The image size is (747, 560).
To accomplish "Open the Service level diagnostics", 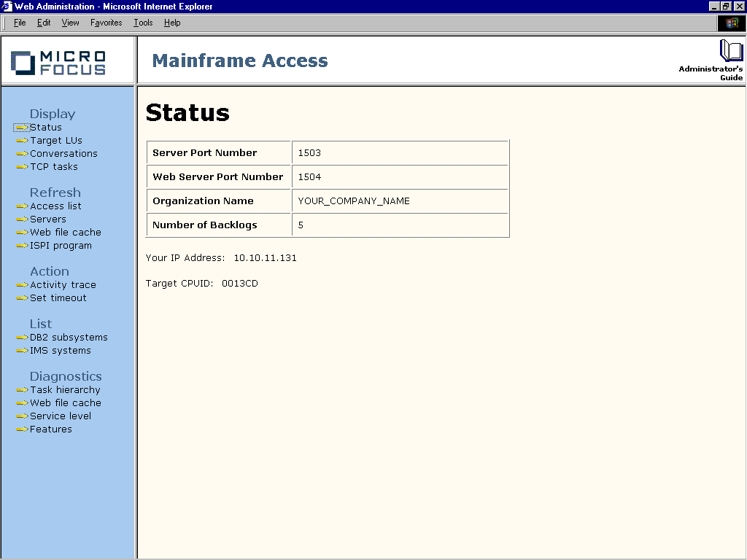I will pos(61,416).
